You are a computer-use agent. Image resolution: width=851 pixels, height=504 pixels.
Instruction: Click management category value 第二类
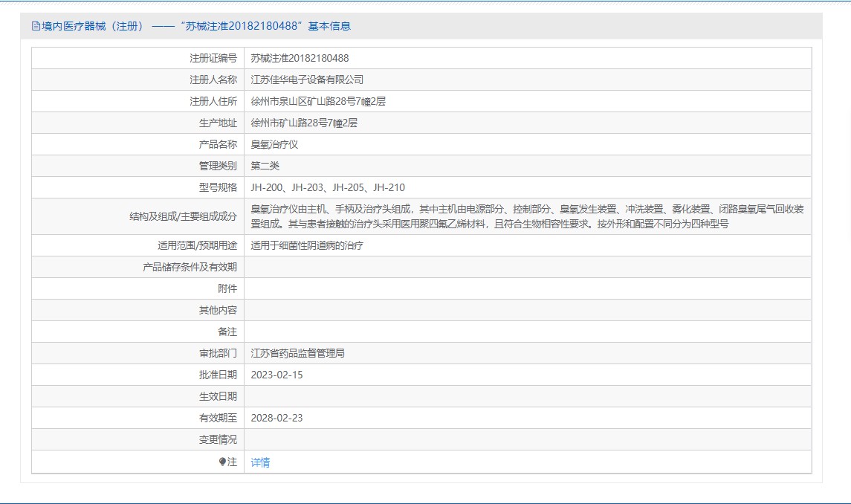[265, 167]
